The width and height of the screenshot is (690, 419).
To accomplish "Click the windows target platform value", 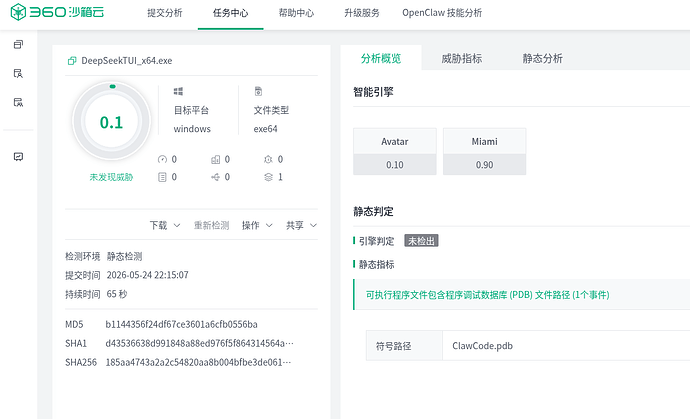I will click(x=192, y=129).
